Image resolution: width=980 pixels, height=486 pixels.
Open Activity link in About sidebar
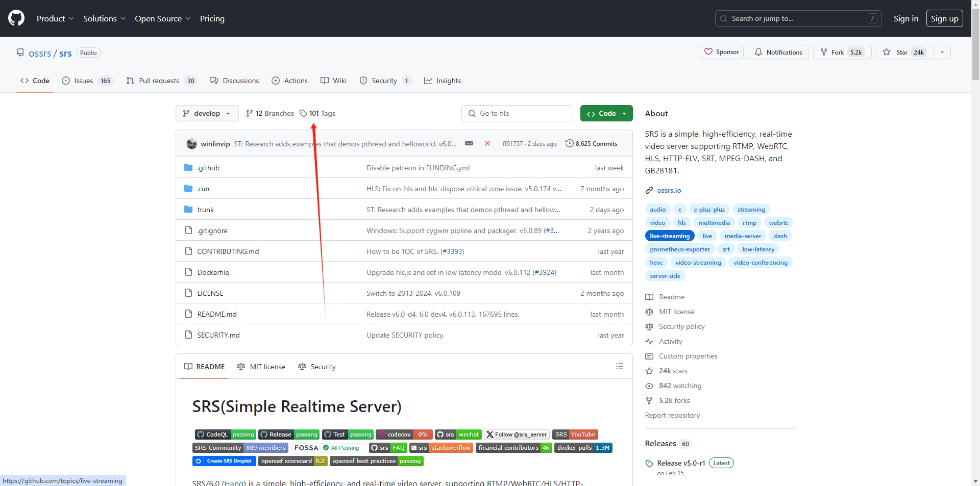[664, 341]
